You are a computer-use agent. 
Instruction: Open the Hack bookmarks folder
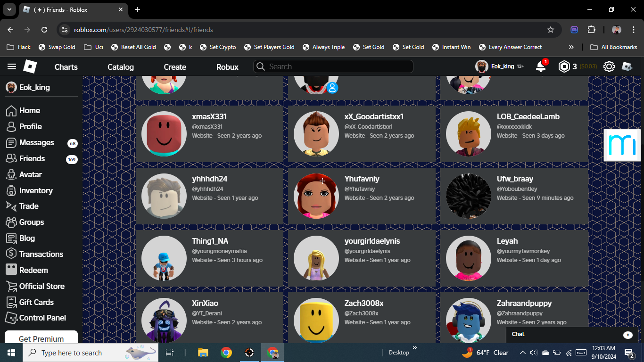19,47
